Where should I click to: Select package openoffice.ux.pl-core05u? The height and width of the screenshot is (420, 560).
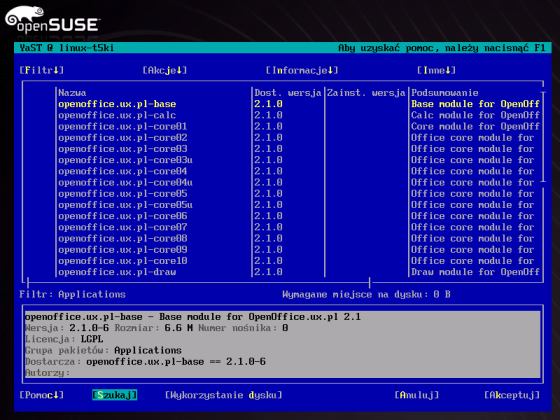[x=125, y=205]
